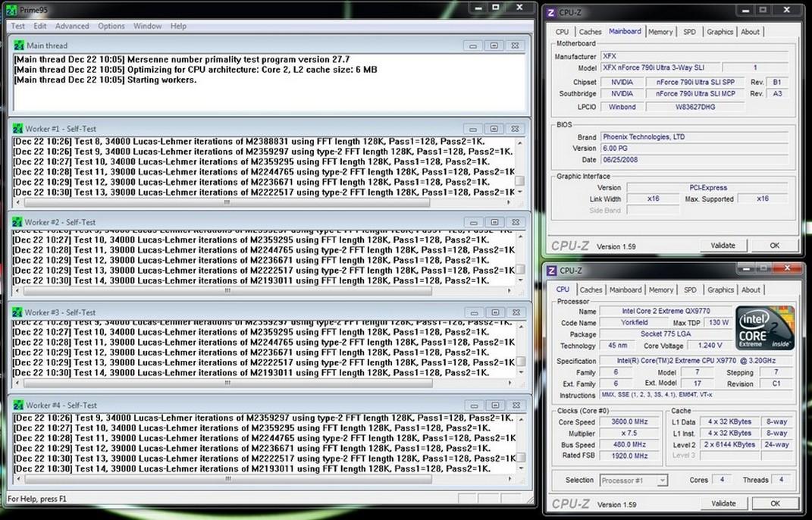Click the Worker #2 horizontal scrollbar right arrow
The width and height of the screenshot is (812, 520).
pos(509,290)
